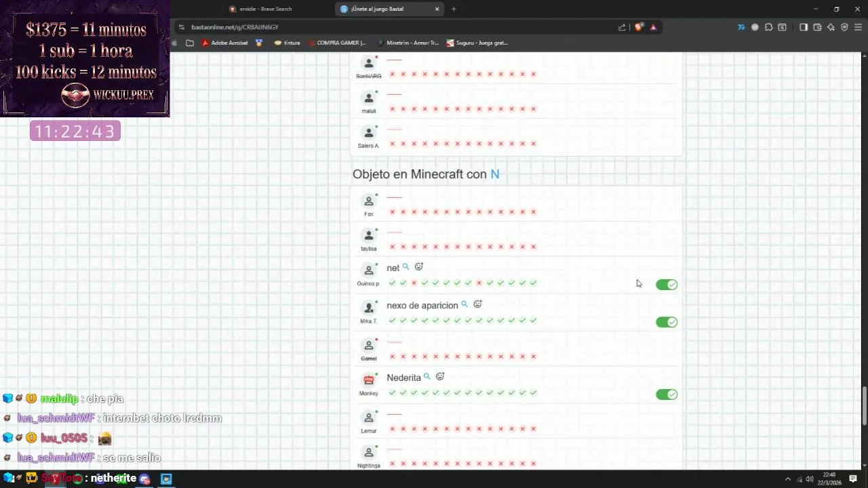Toggle the browser sidebar panel icon

(804, 27)
